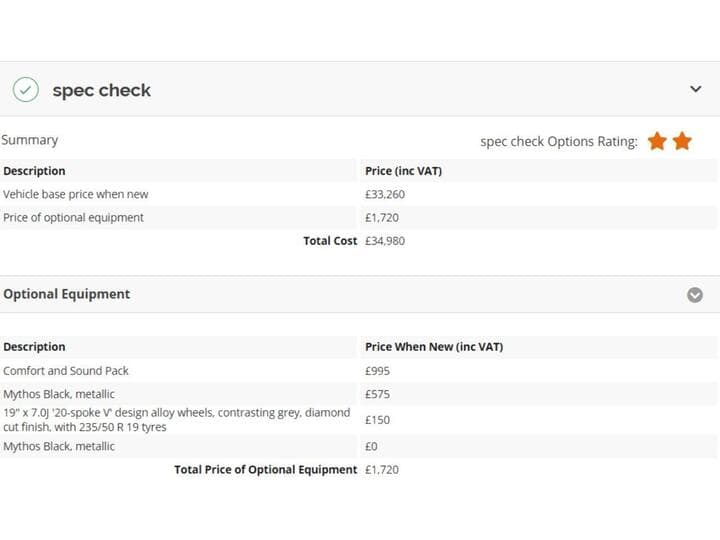The height and width of the screenshot is (540, 720).
Task: Click the £995 price value
Action: point(377,371)
